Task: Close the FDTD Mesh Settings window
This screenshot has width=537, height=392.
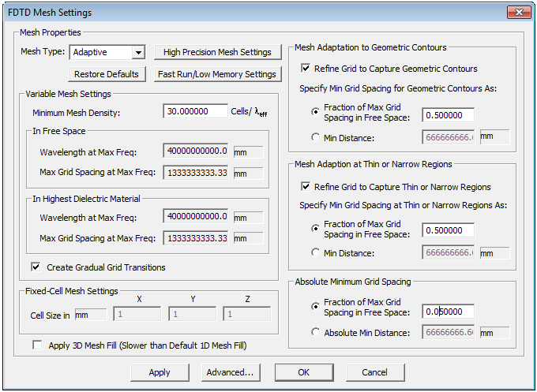Action: 517,13
